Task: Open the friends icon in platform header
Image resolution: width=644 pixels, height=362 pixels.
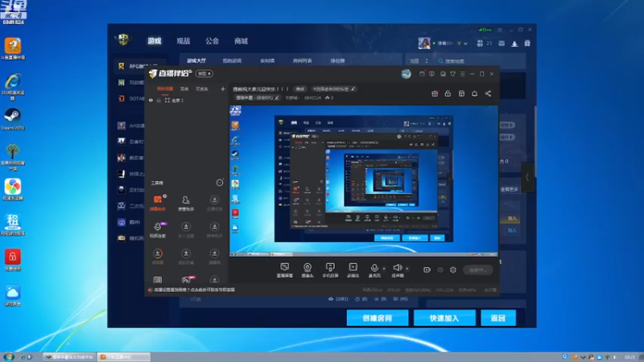Action: tap(480, 43)
